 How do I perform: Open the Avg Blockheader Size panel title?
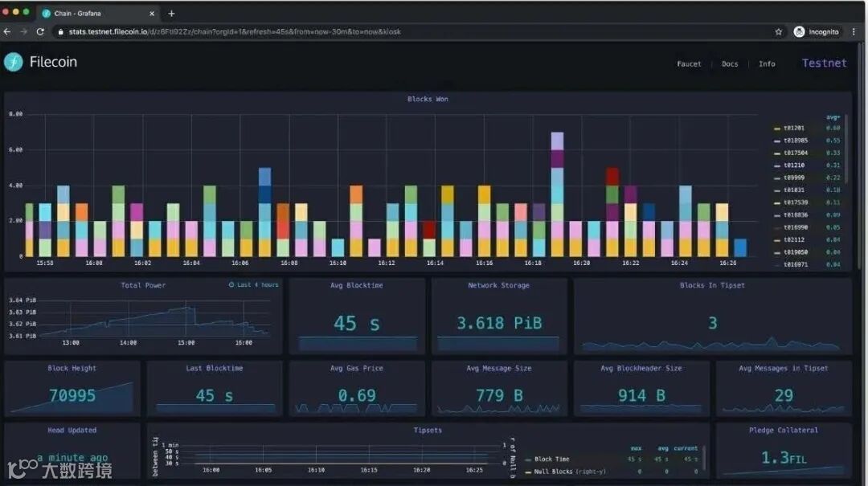(x=641, y=368)
